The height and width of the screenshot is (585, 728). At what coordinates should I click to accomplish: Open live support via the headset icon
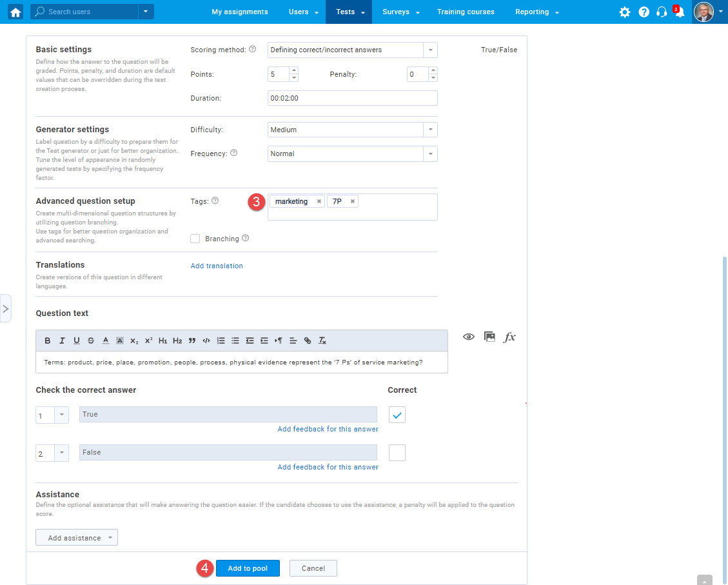coord(662,12)
